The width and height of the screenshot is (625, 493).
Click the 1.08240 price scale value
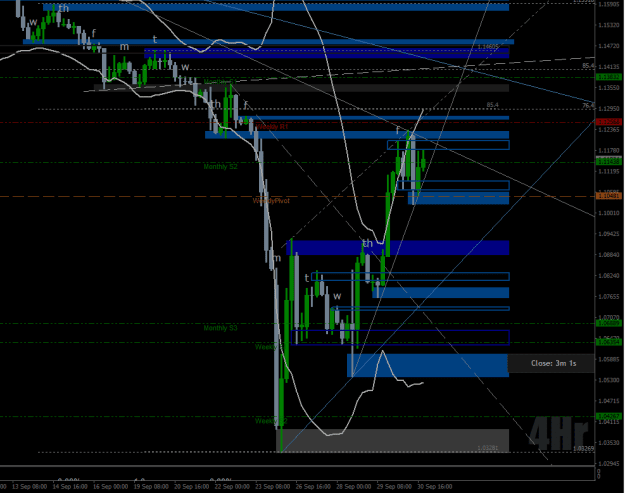[609, 276]
